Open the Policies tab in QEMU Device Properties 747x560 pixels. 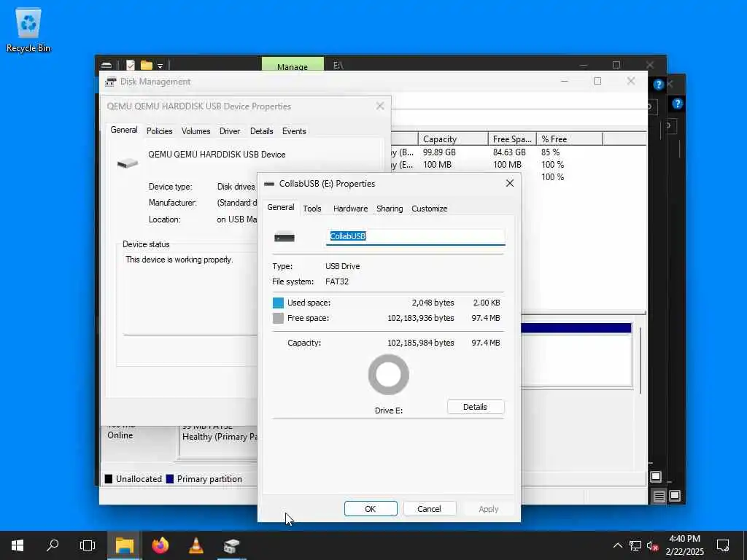tap(159, 131)
